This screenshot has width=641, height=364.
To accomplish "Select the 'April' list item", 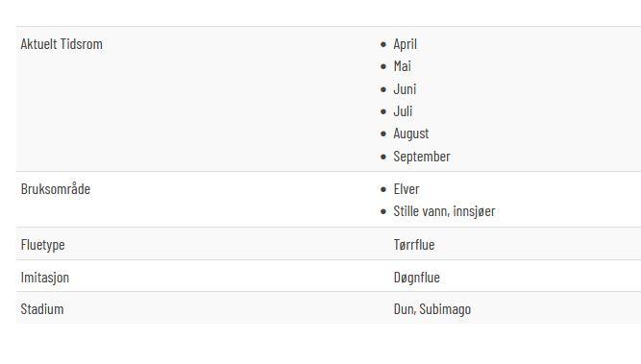I will tap(406, 44).
